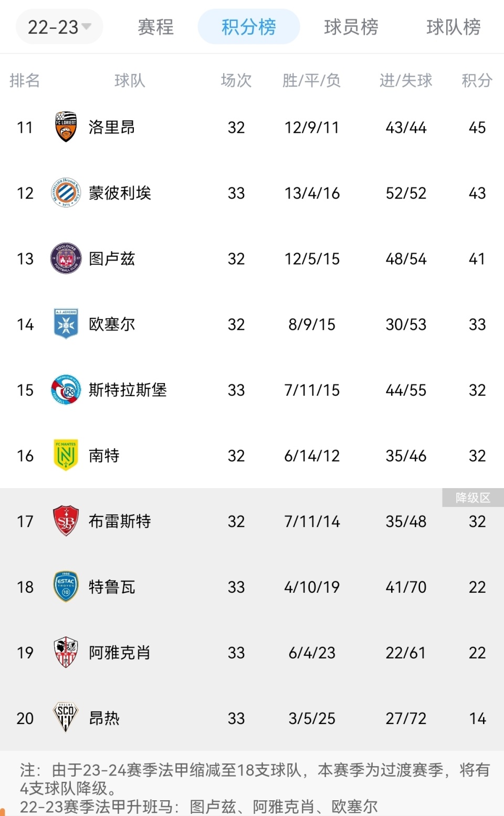
Task: Tap the Ajaccio club crest
Action: tap(66, 652)
